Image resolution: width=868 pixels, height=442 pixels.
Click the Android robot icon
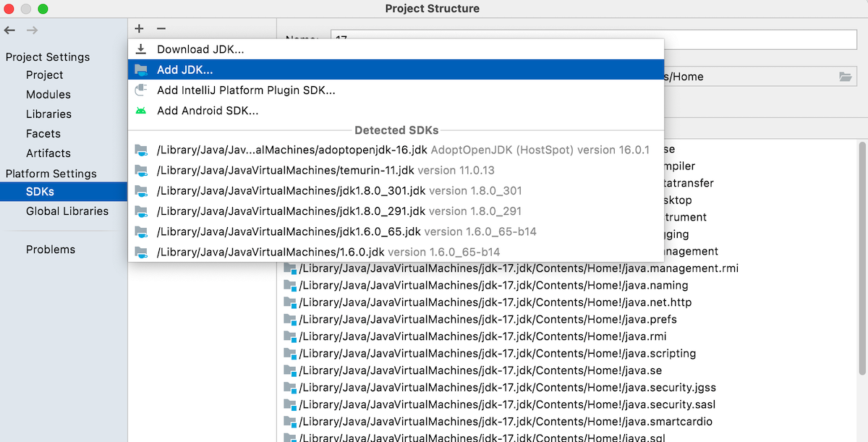[141, 111]
